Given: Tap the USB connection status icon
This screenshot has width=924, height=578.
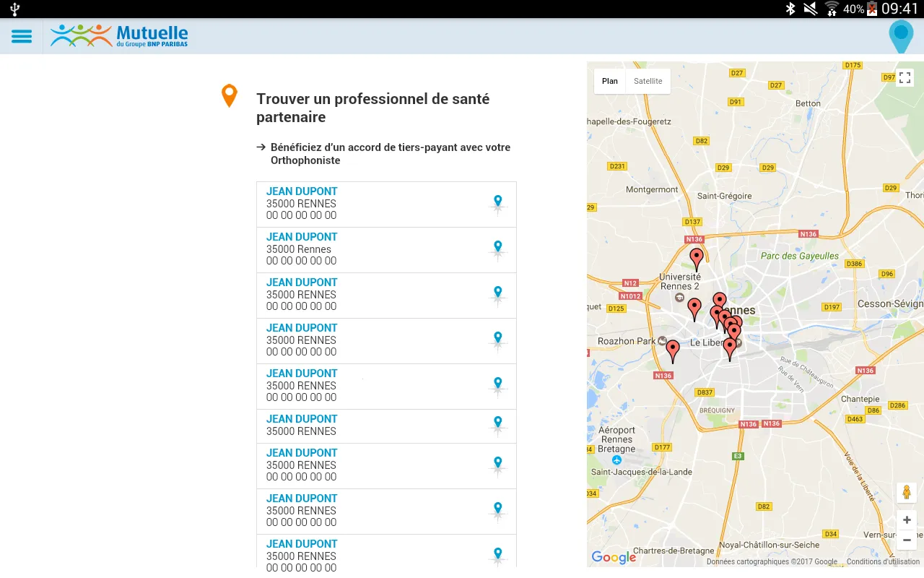Looking at the screenshot, I should 14,9.
